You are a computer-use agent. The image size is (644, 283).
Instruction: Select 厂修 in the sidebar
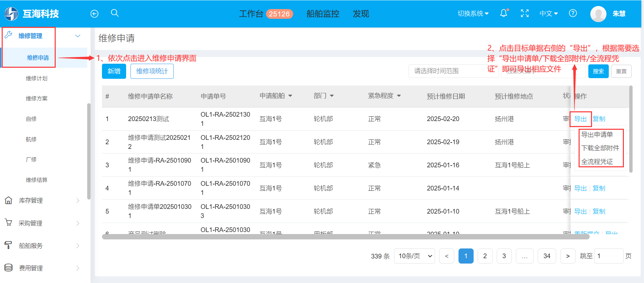[31, 159]
